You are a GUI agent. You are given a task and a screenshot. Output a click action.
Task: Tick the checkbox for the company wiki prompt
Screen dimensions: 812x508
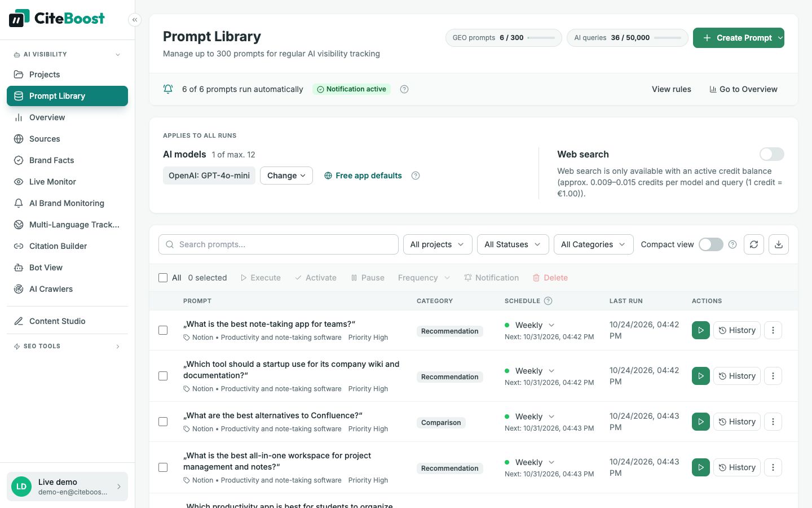[x=163, y=376]
